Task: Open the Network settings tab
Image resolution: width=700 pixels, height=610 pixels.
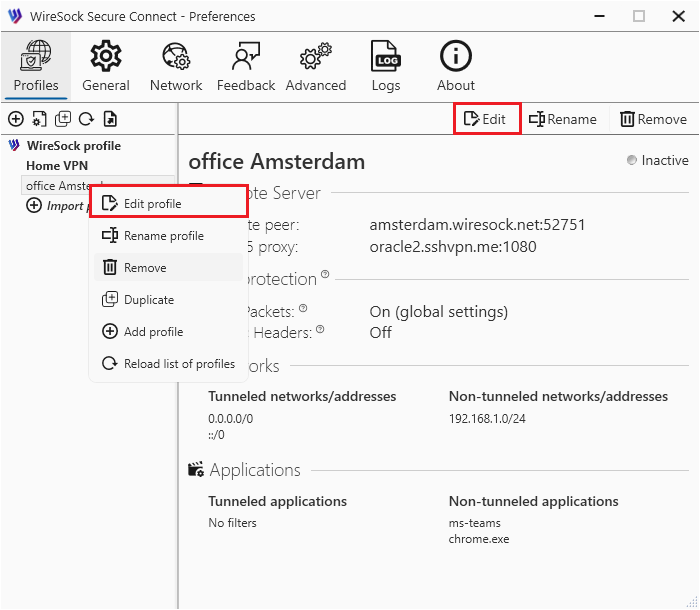Action: click(176, 66)
